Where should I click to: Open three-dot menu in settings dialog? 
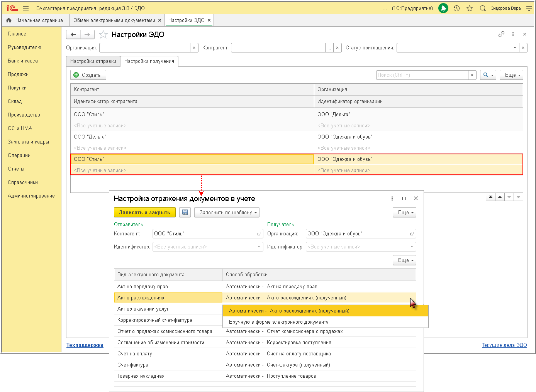(392, 199)
